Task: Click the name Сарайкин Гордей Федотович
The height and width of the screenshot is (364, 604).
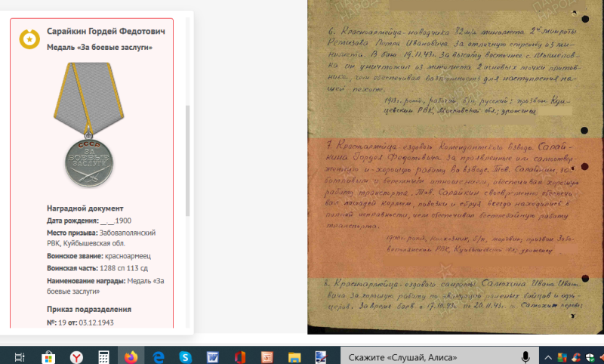Action: click(x=106, y=32)
